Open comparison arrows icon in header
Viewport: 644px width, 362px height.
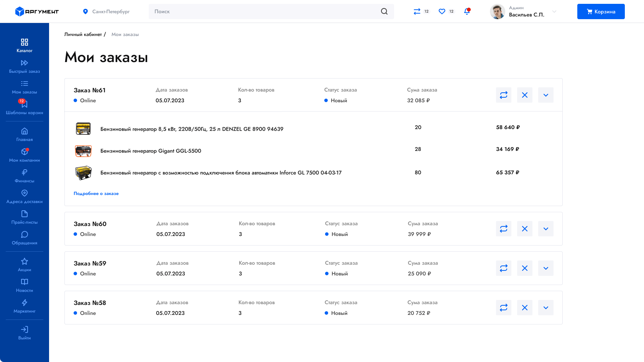[417, 11]
